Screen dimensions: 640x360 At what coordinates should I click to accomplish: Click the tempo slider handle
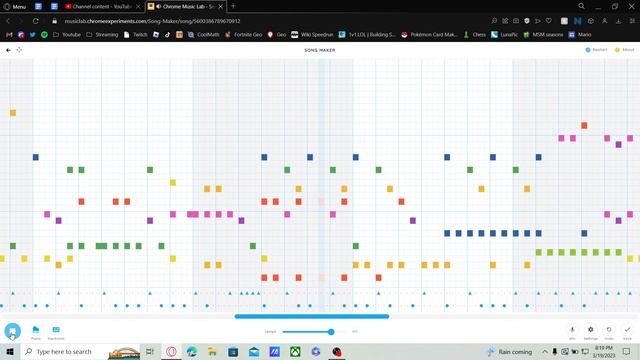click(331, 332)
